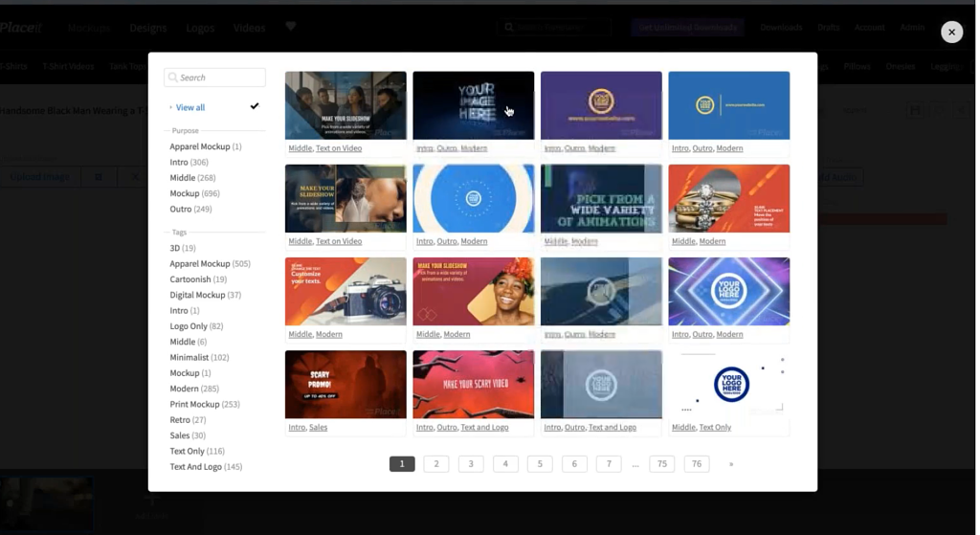
Task: Open the Scary Promo template thumbnail
Action: (x=345, y=384)
